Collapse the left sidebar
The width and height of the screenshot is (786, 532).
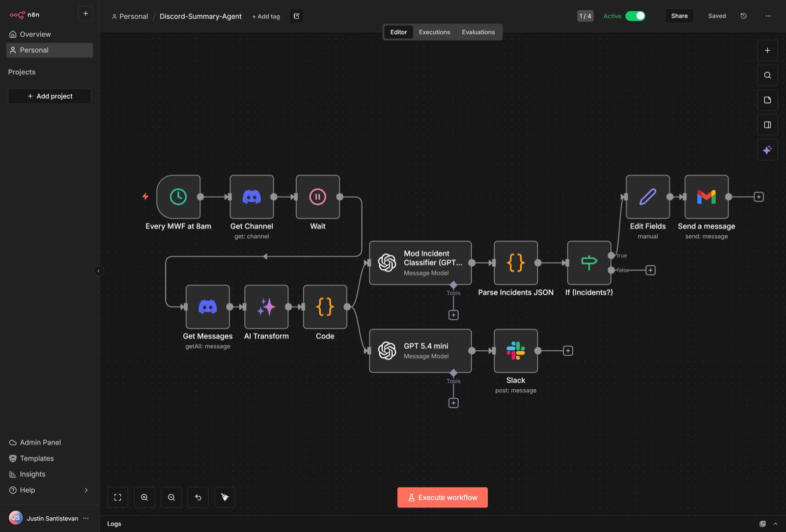coord(98,271)
